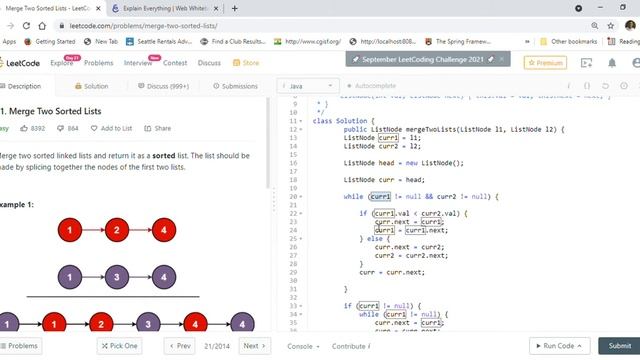Open the Chrome profile avatar
Viewport: 640px width, 360px height.
pos(630,26)
